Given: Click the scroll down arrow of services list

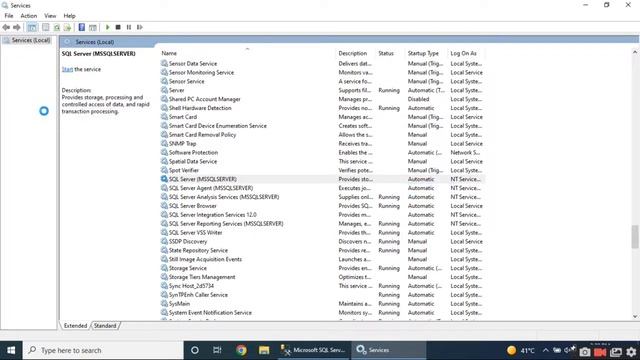Looking at the screenshot, I should 635,316.
